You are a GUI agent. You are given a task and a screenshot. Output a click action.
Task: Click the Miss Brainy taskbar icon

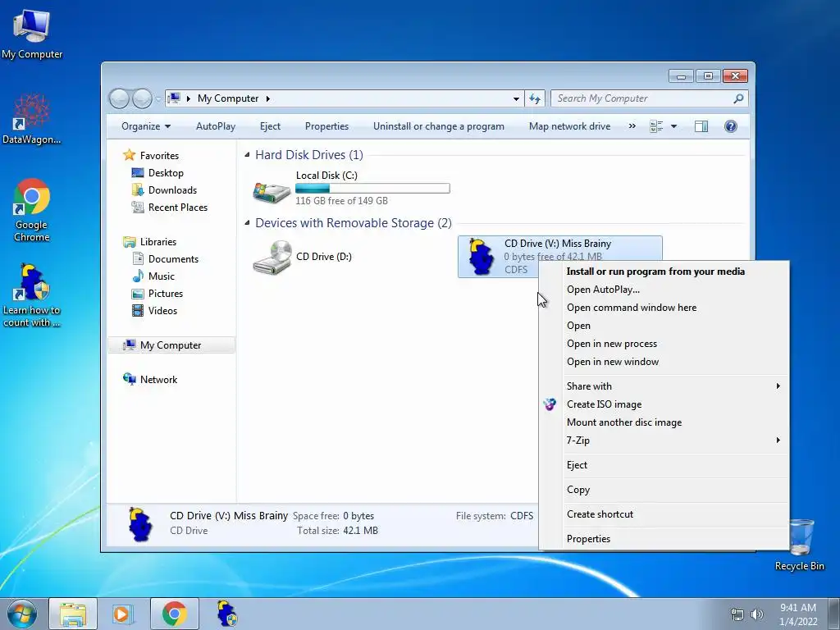point(226,614)
